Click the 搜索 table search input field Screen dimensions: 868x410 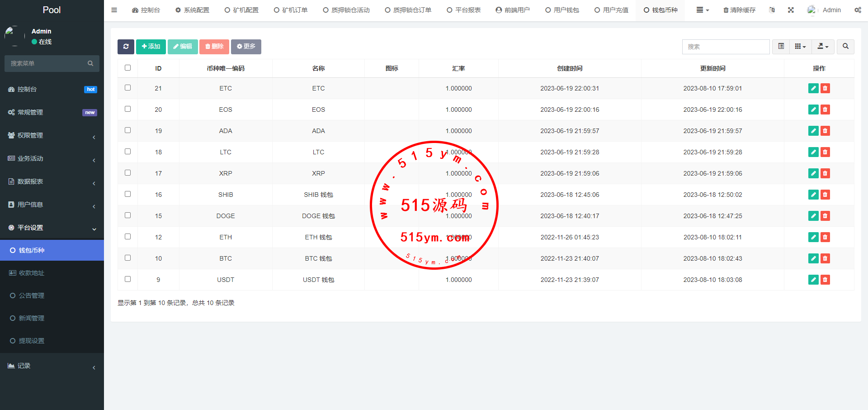coord(726,47)
